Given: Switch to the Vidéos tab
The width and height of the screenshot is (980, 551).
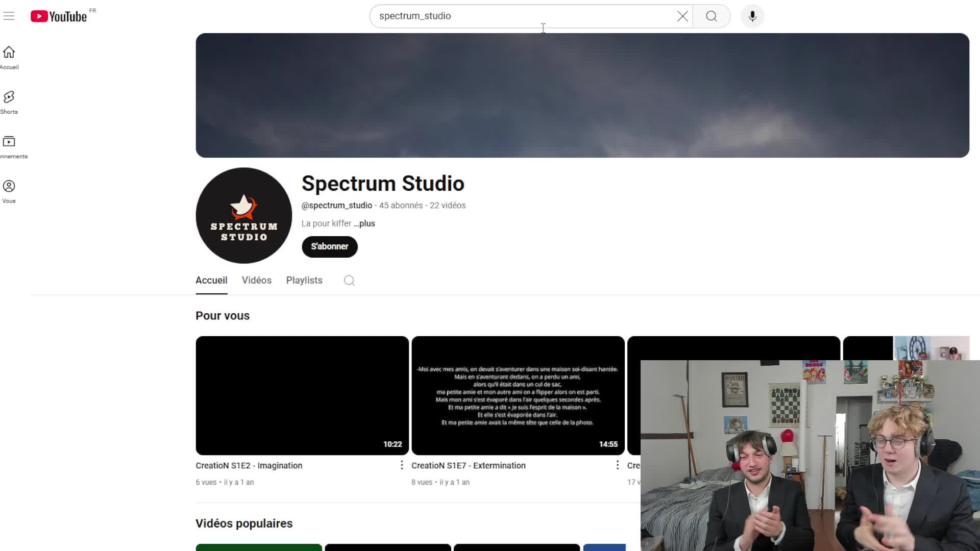Looking at the screenshot, I should [257, 280].
